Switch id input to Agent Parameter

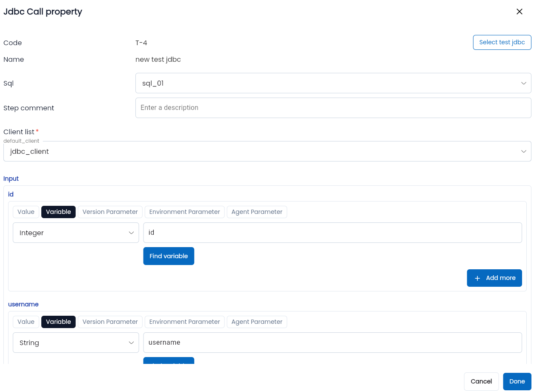pos(257,212)
